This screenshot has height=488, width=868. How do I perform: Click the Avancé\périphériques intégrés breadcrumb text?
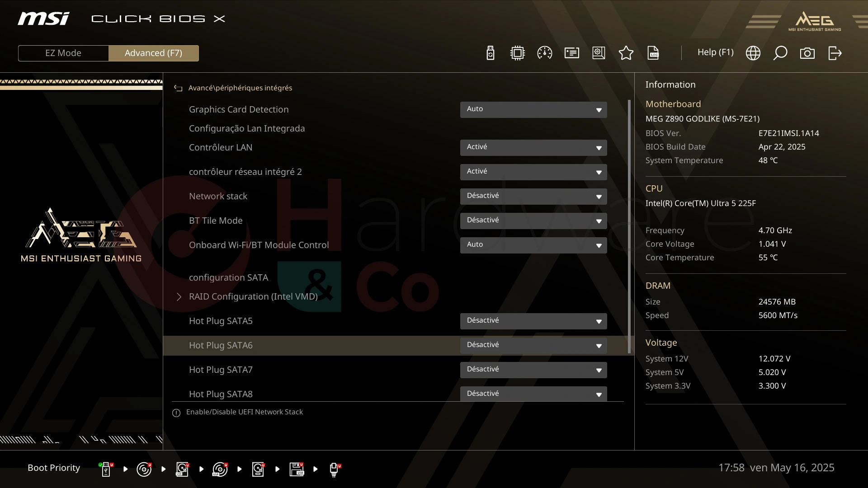click(x=240, y=88)
